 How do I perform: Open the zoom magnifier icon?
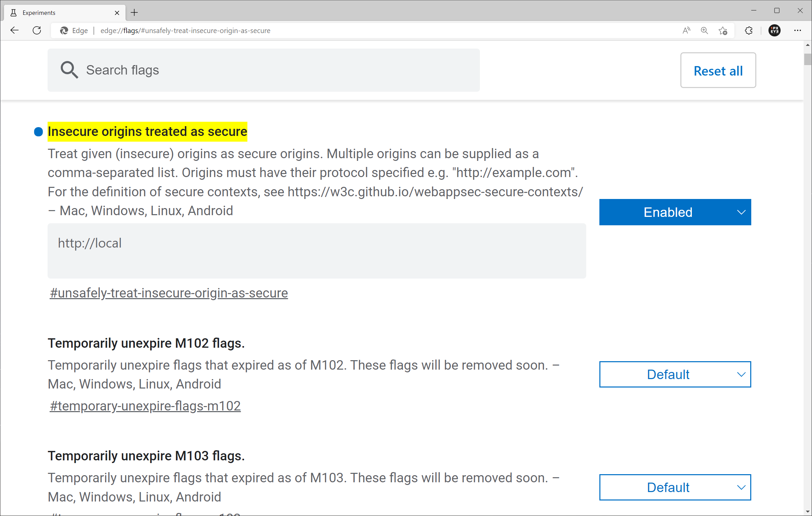point(704,30)
